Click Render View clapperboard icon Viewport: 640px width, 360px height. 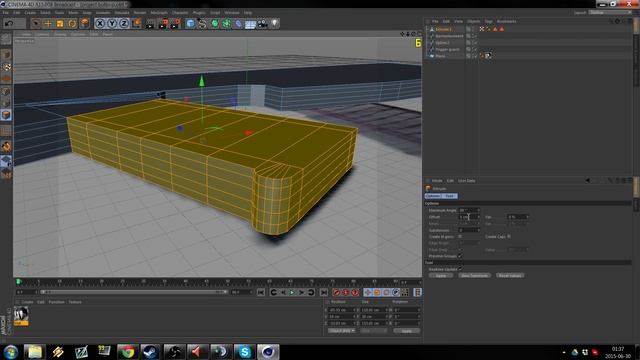click(151, 24)
